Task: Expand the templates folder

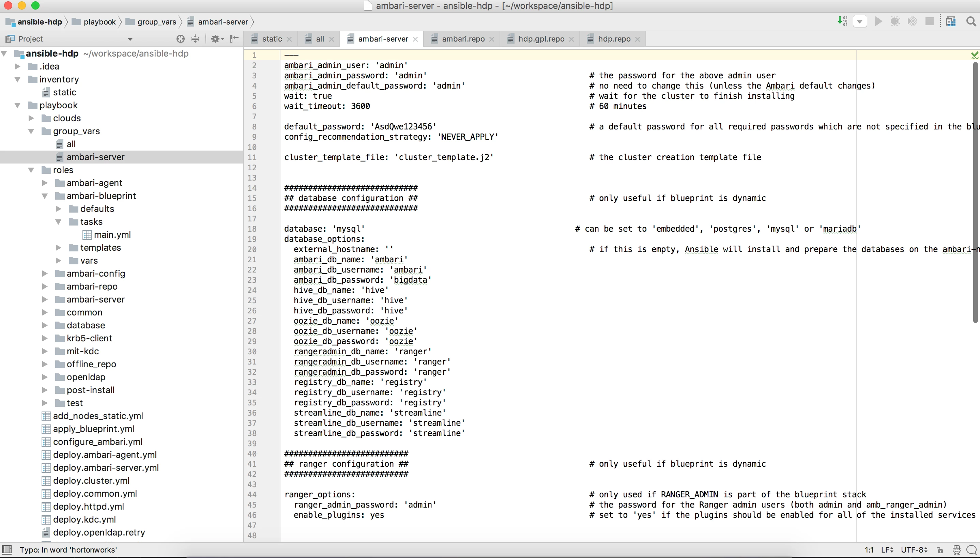Action: pos(59,248)
